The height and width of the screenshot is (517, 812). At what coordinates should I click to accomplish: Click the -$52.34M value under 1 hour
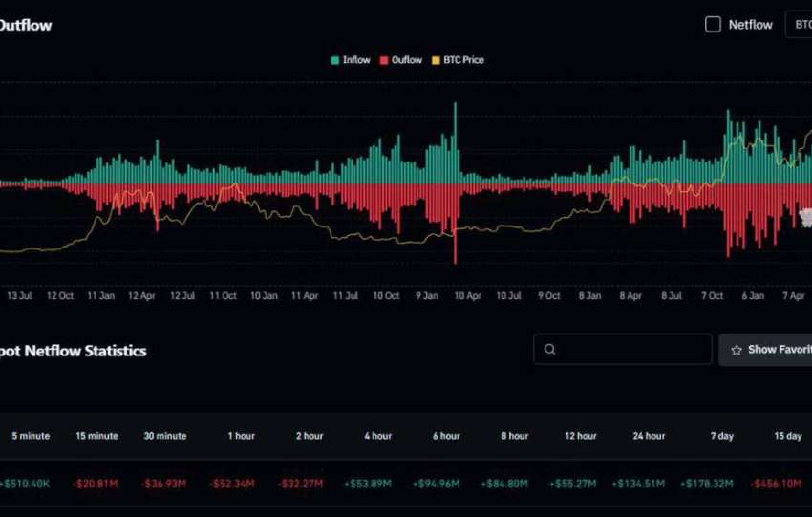click(x=235, y=485)
